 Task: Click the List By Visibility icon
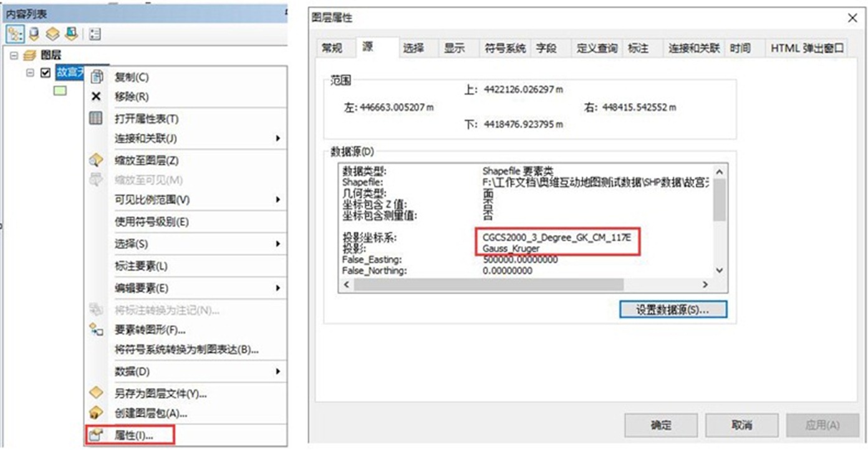pyautogui.click(x=52, y=33)
